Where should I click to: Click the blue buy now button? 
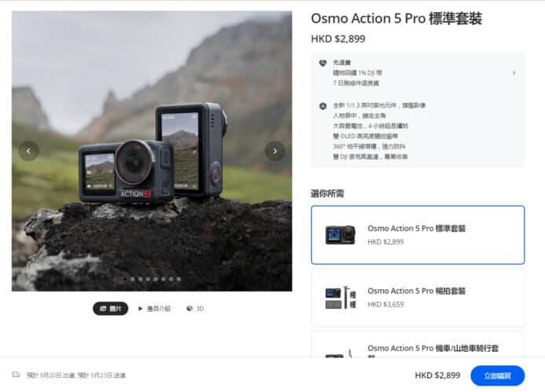coord(497,376)
